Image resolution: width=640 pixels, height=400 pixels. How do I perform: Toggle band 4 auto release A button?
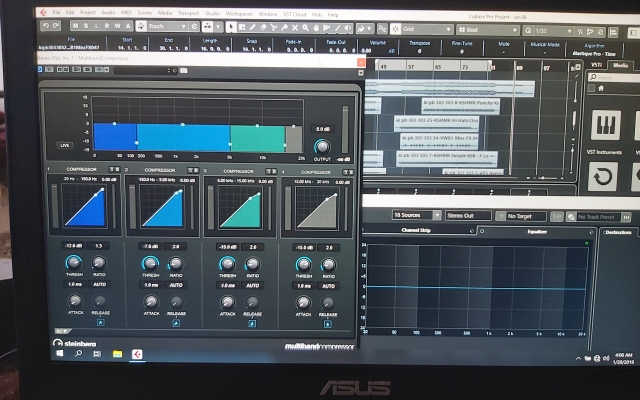coord(327,324)
